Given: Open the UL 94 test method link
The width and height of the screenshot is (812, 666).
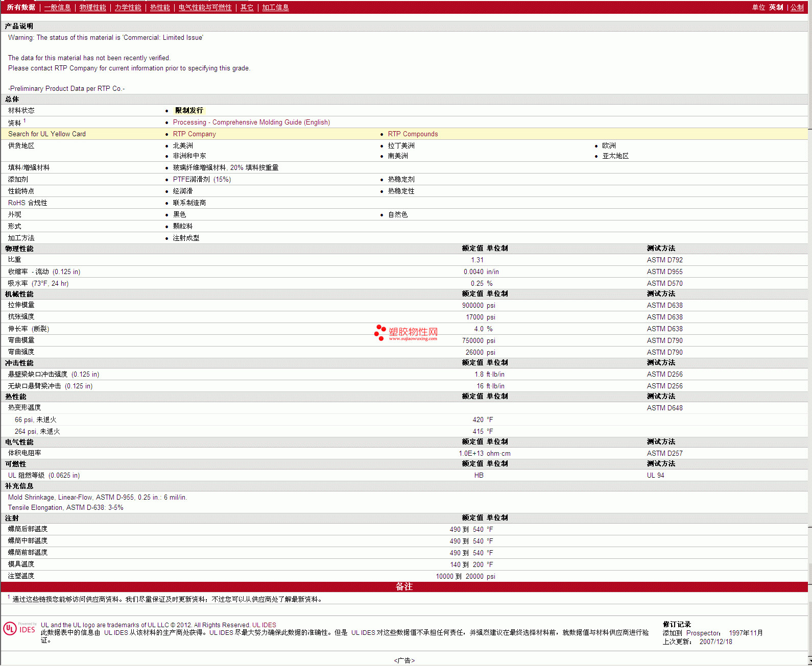Looking at the screenshot, I should (655, 475).
